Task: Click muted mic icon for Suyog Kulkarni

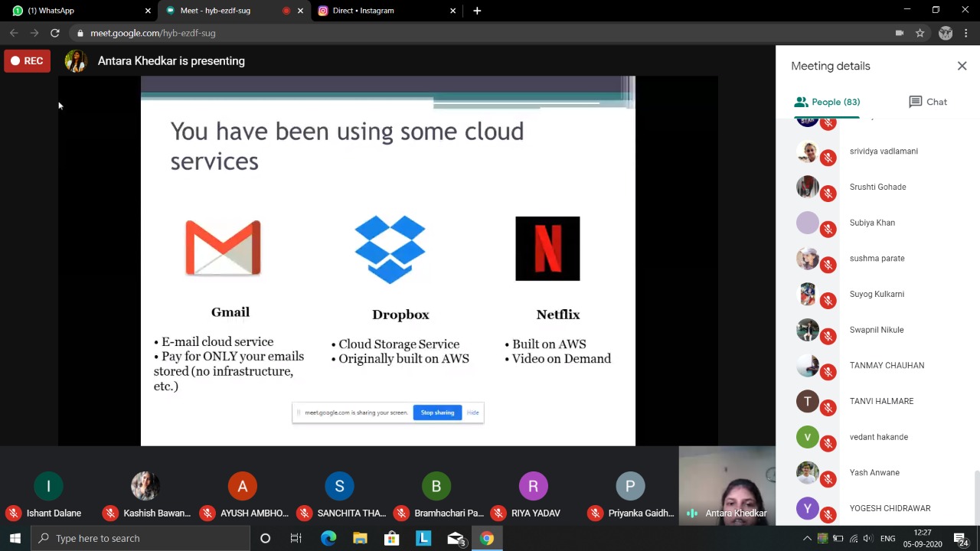Action: [828, 301]
